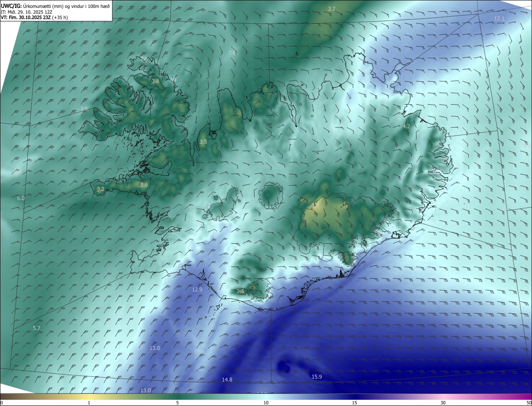Select the "IT: Mið. 29. 10. 2025 12Z" line
The width and height of the screenshot is (532, 406).
[27, 12]
